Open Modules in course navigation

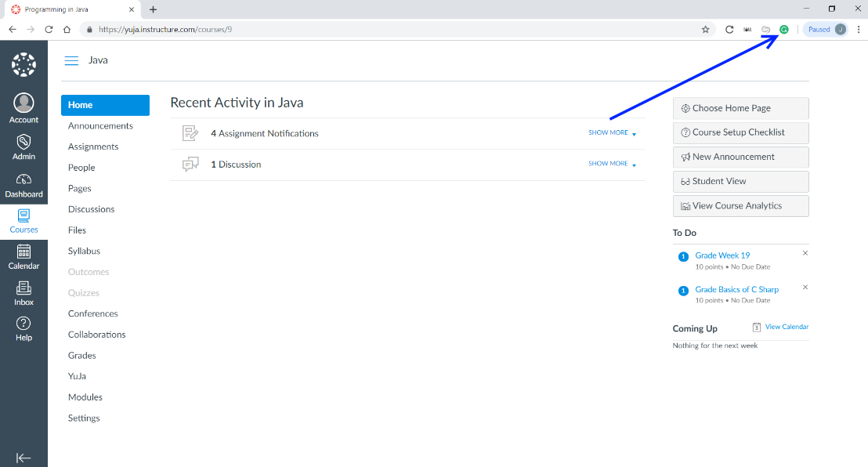point(85,397)
